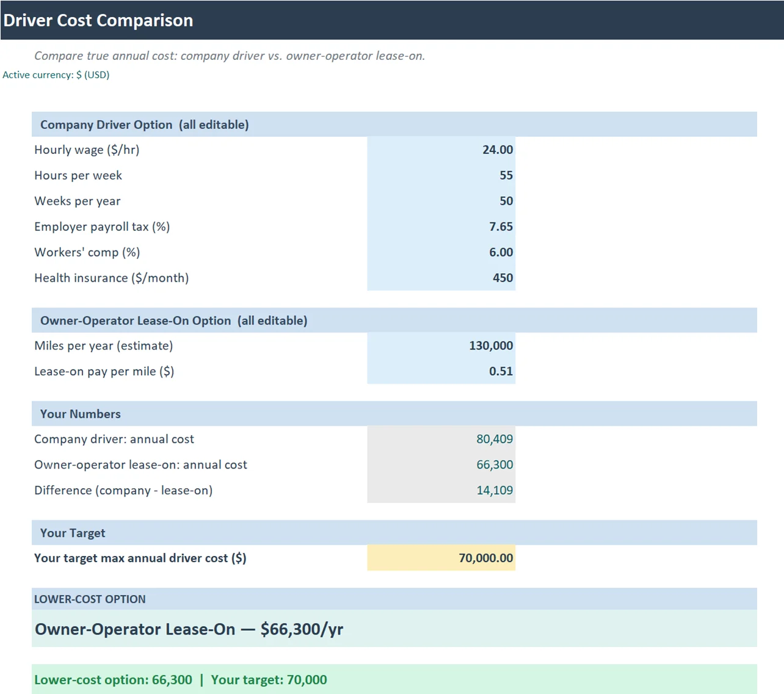Click the Hours per week label
Image resolution: width=784 pixels, height=694 pixels.
78,175
